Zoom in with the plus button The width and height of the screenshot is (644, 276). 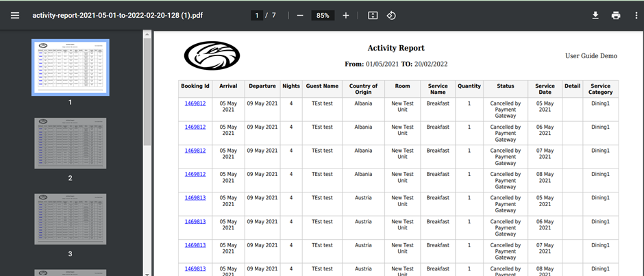[346, 16]
